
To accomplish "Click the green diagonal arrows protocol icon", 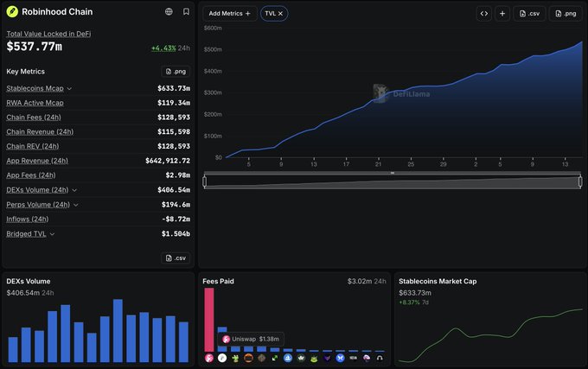I will pos(275,358).
